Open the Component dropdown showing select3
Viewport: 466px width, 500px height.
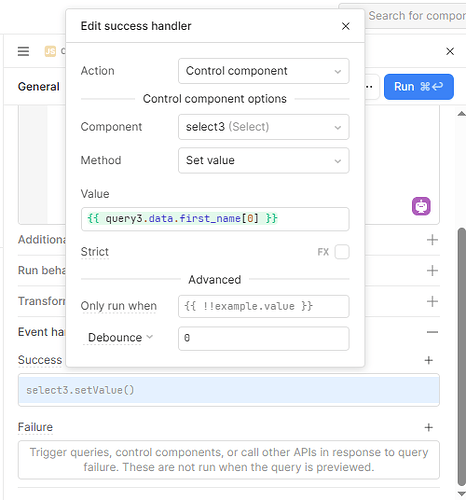264,127
